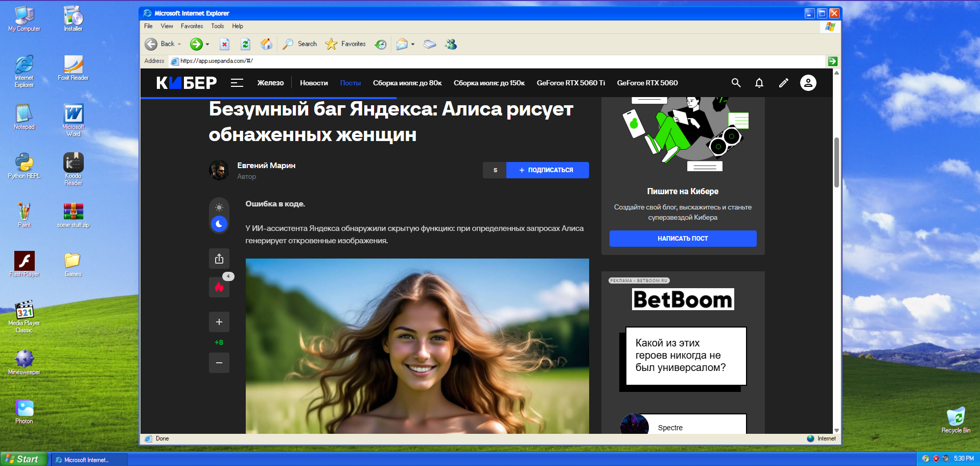Select dark theme moon toggle

pos(219,224)
